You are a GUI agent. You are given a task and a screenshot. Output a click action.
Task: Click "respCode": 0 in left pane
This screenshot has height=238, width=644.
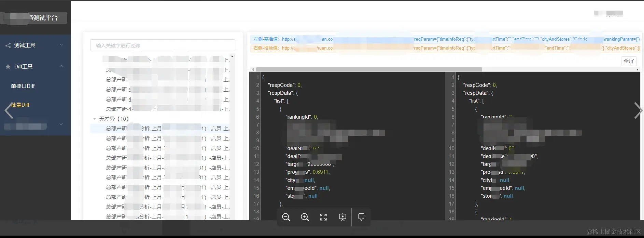coord(285,85)
